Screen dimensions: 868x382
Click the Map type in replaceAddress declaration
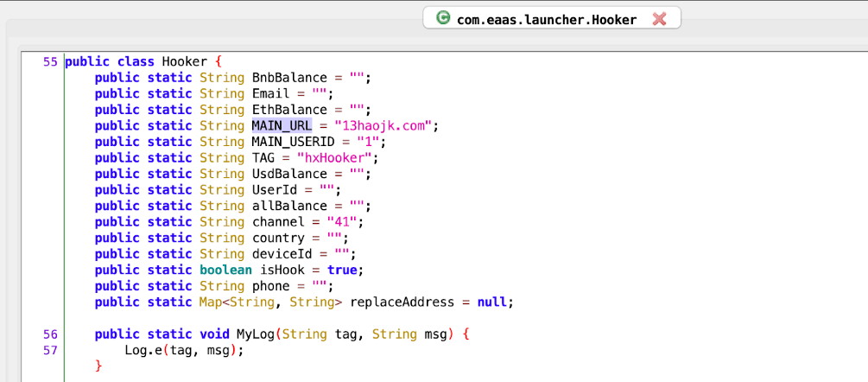(211, 302)
